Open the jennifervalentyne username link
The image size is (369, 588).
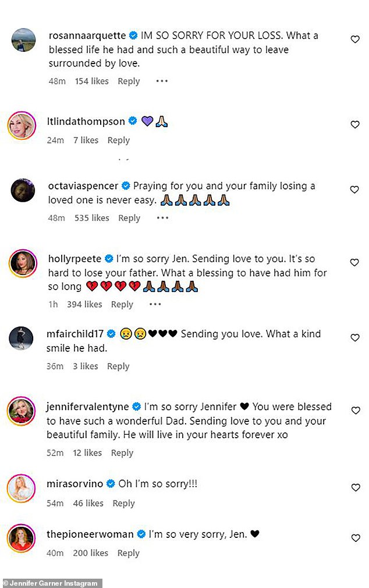(88, 407)
